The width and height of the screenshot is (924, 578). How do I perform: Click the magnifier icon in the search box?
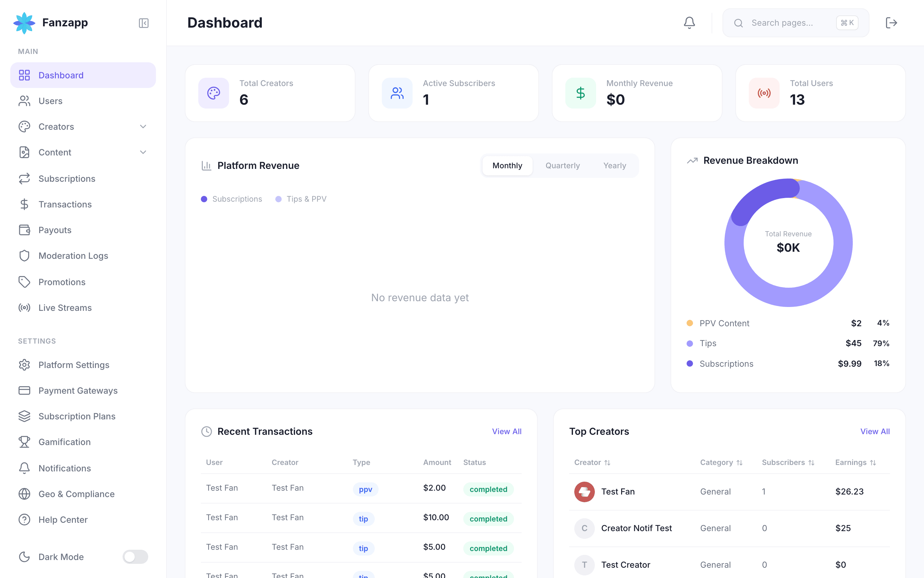click(739, 23)
